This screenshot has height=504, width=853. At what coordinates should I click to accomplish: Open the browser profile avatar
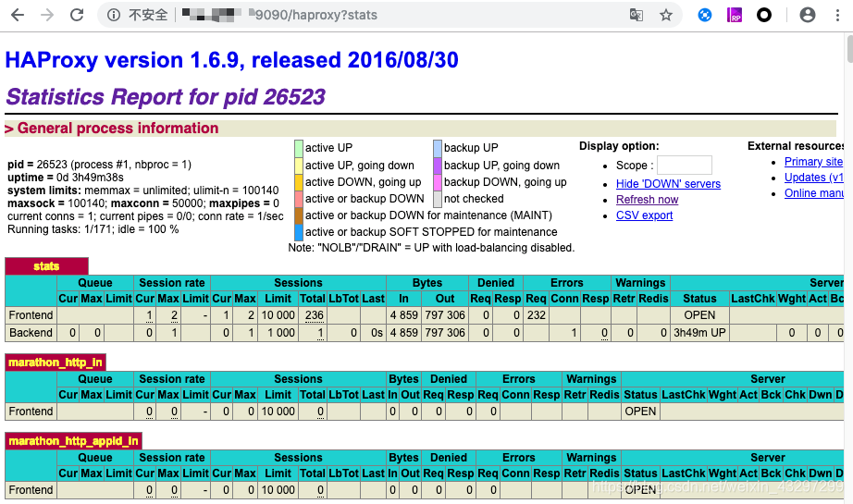click(x=808, y=15)
